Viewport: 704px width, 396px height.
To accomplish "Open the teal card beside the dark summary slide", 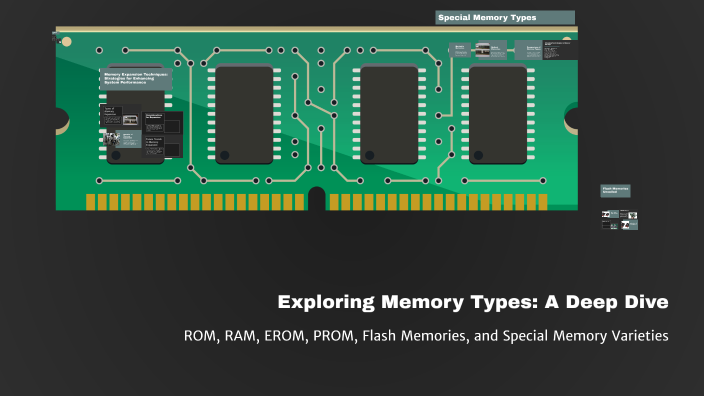I will coord(528,50).
